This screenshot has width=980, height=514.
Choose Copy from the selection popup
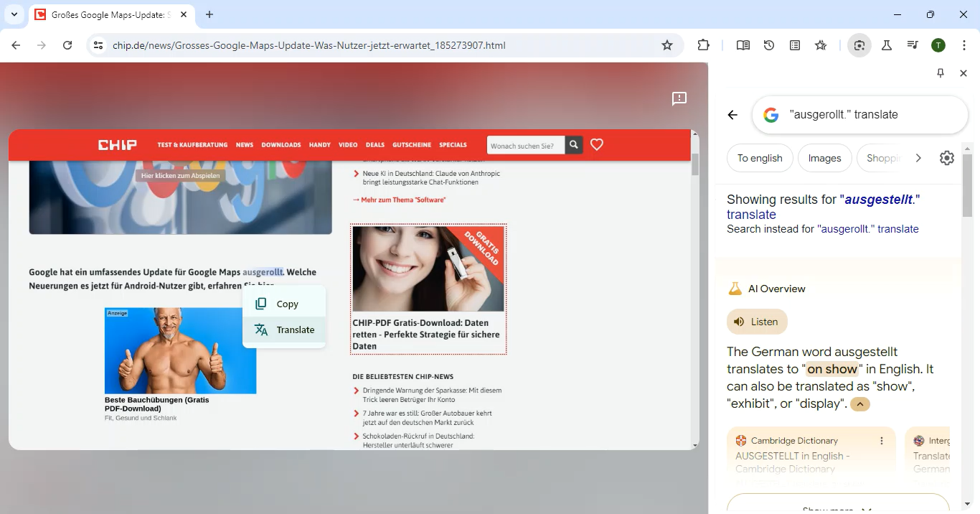(x=284, y=304)
